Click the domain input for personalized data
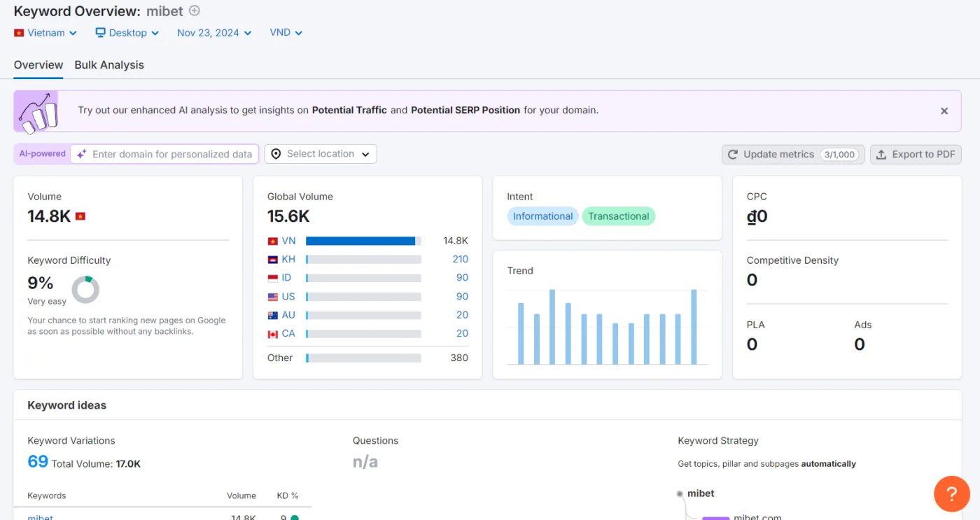Screen dimensions: 980x520 [164, 154]
